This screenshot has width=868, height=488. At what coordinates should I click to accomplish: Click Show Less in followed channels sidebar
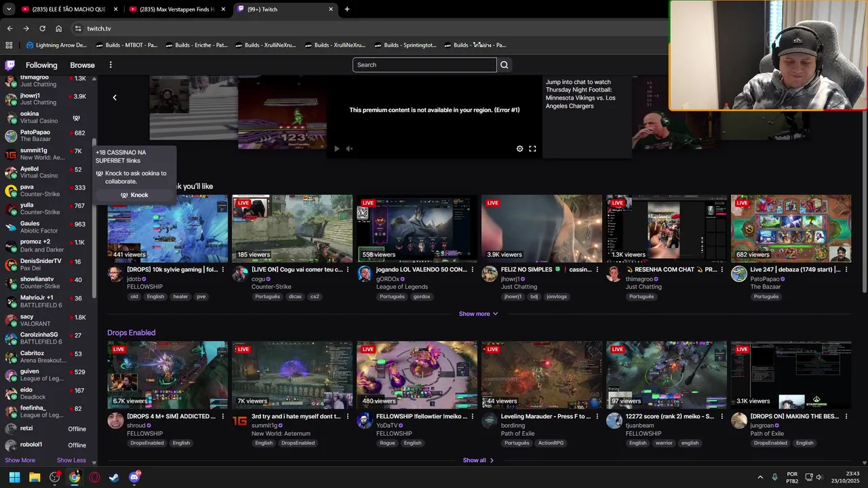[71, 460]
